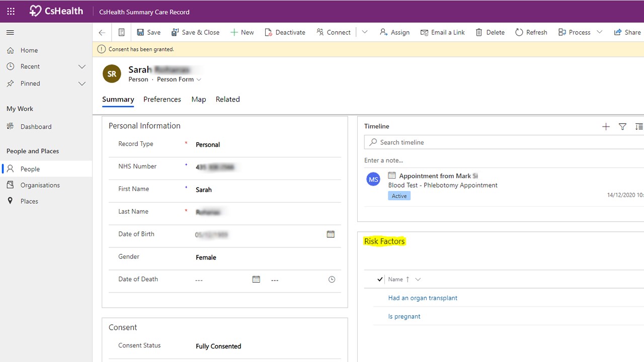This screenshot has width=644, height=362.
Task: Create a New record
Action: click(242, 32)
